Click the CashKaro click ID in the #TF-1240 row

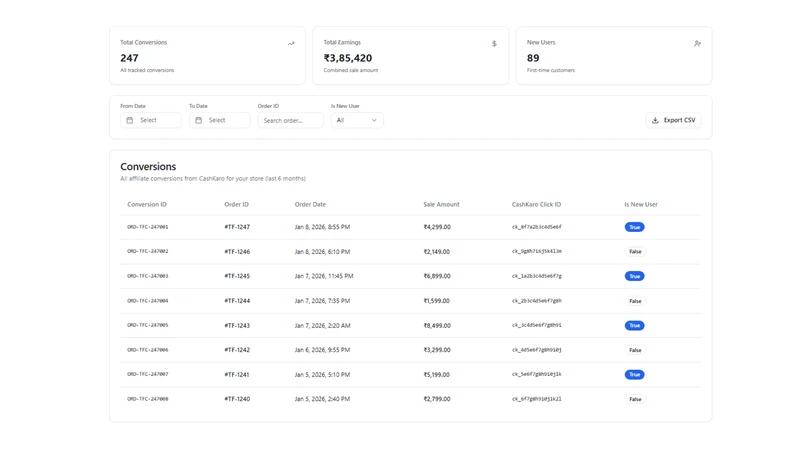[x=537, y=399]
